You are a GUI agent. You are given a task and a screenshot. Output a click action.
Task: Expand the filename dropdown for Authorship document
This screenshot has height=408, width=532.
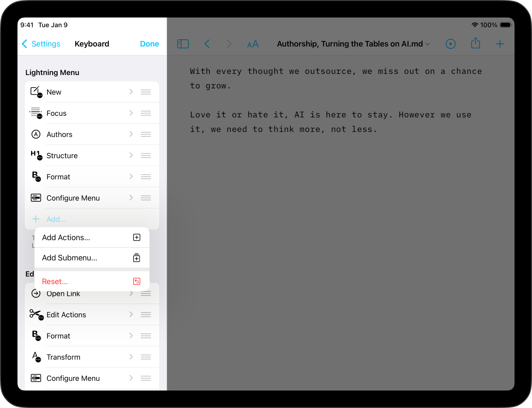(x=428, y=44)
